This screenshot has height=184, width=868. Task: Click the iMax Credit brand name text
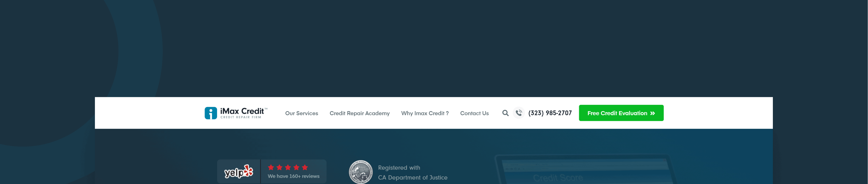pos(242,111)
